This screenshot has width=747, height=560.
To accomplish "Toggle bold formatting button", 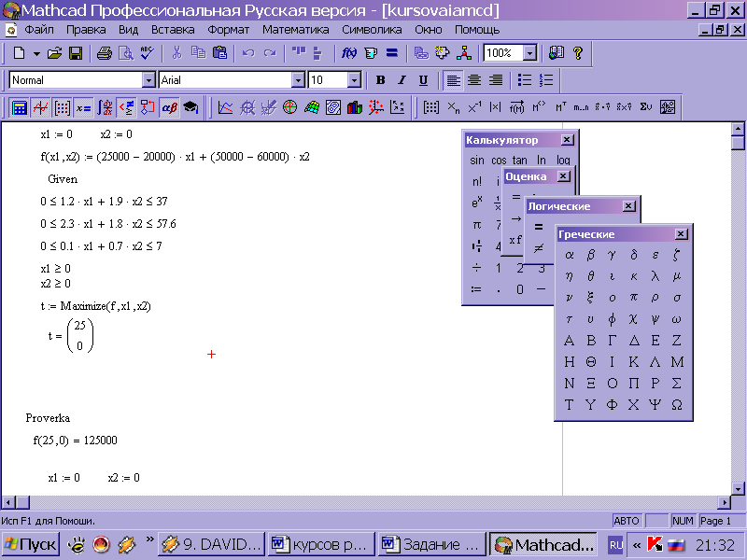I will pyautogui.click(x=380, y=80).
